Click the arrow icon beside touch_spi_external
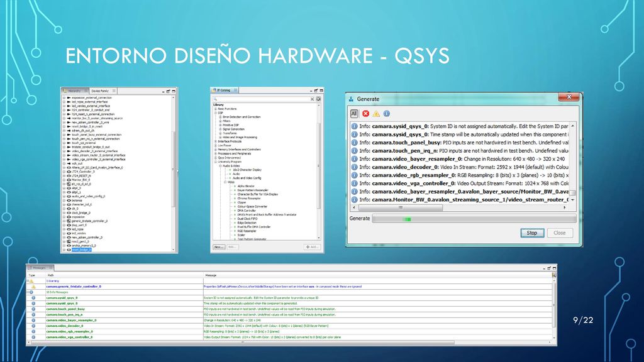 tap(69, 143)
